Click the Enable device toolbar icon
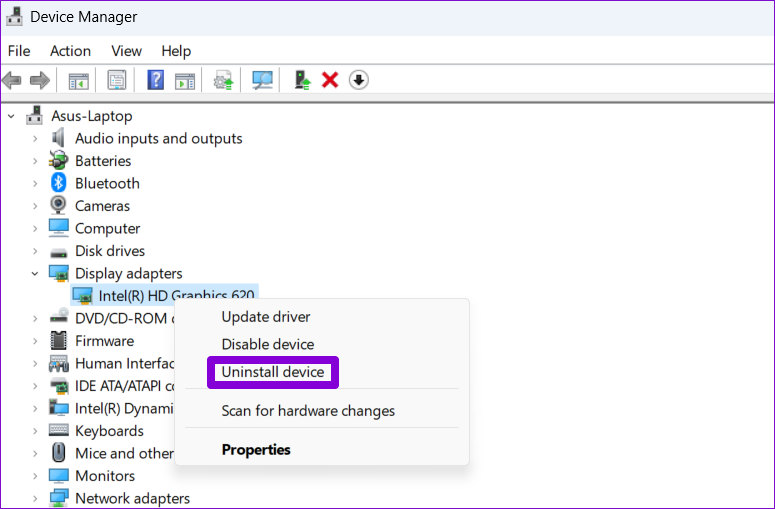The image size is (775, 509). click(x=302, y=80)
